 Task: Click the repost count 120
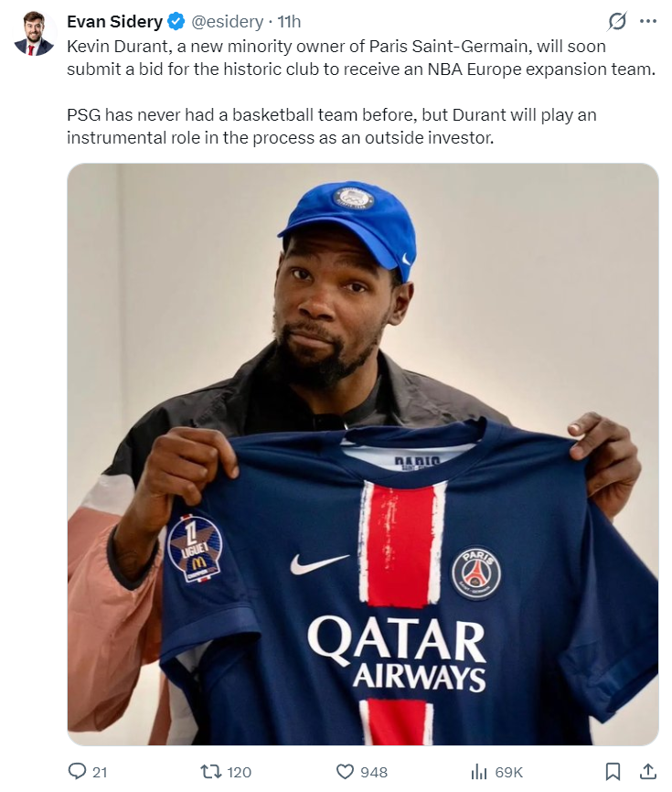click(x=240, y=772)
